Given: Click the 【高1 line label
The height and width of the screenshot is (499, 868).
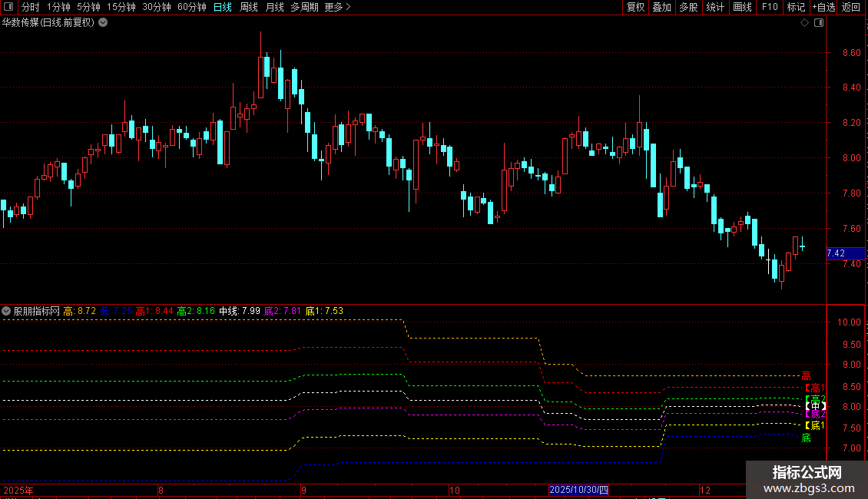Looking at the screenshot, I should click(814, 388).
